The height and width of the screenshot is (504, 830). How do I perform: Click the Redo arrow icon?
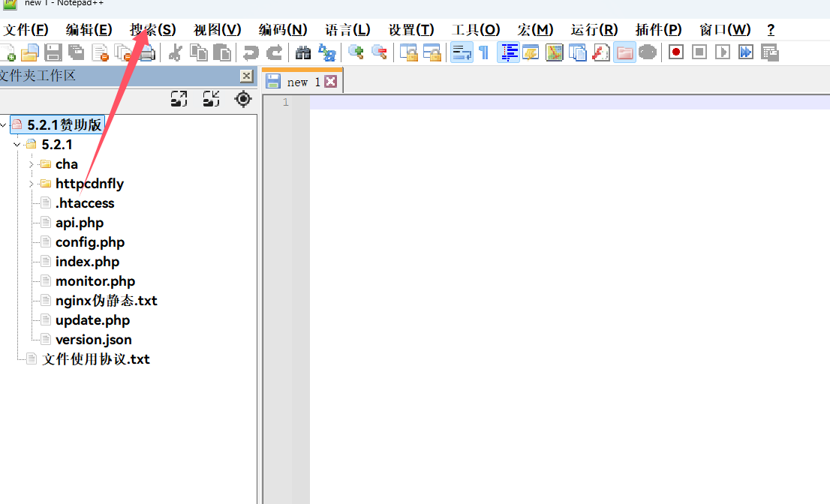(x=274, y=52)
